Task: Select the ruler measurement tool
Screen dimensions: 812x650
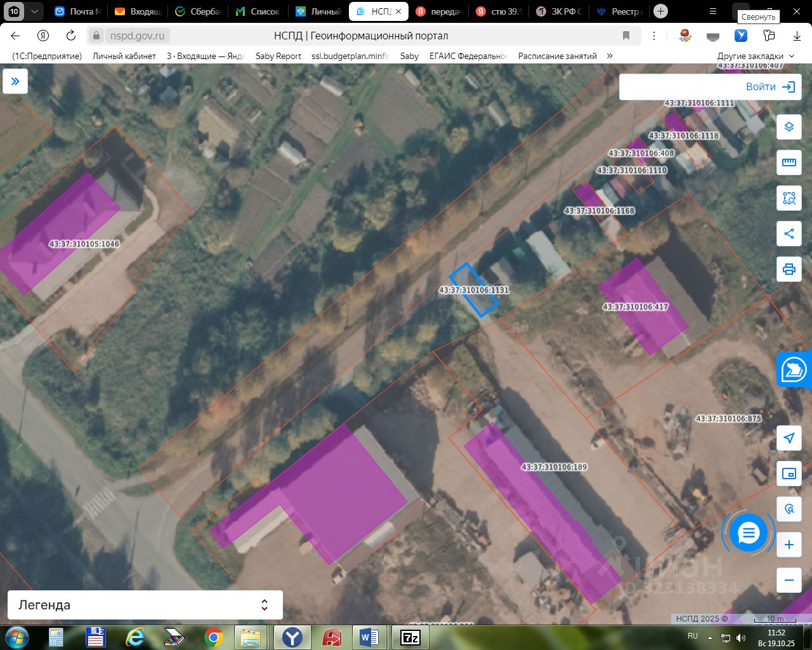Action: (x=789, y=162)
